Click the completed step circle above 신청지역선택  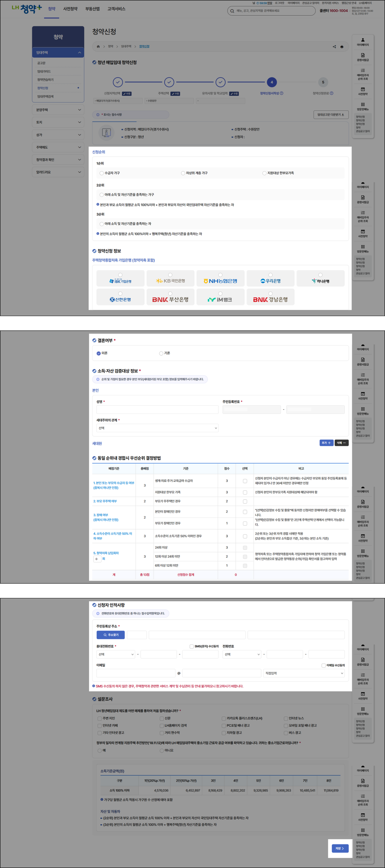118,82
